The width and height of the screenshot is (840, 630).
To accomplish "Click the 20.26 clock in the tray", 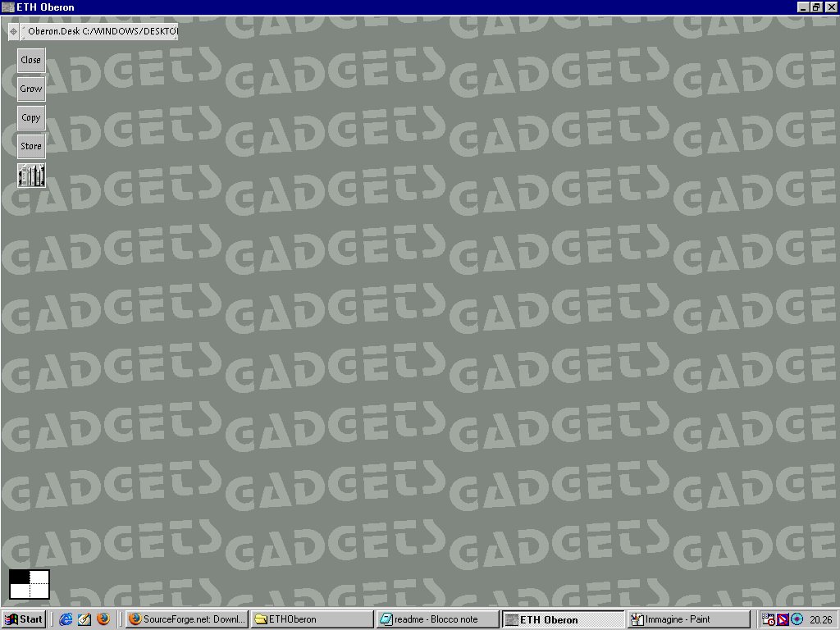I will [820, 619].
